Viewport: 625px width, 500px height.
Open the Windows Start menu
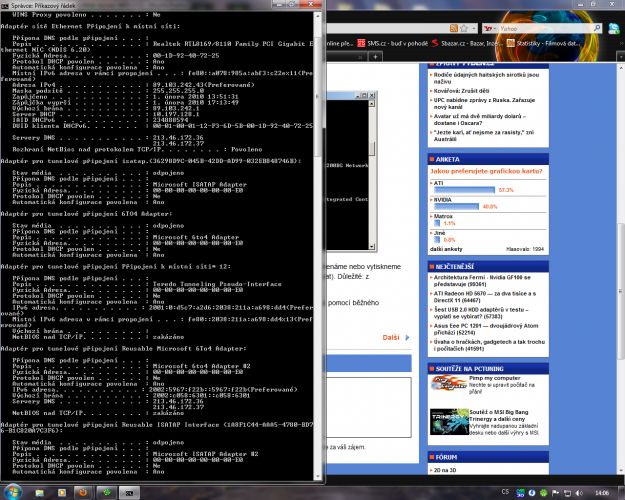point(13,492)
